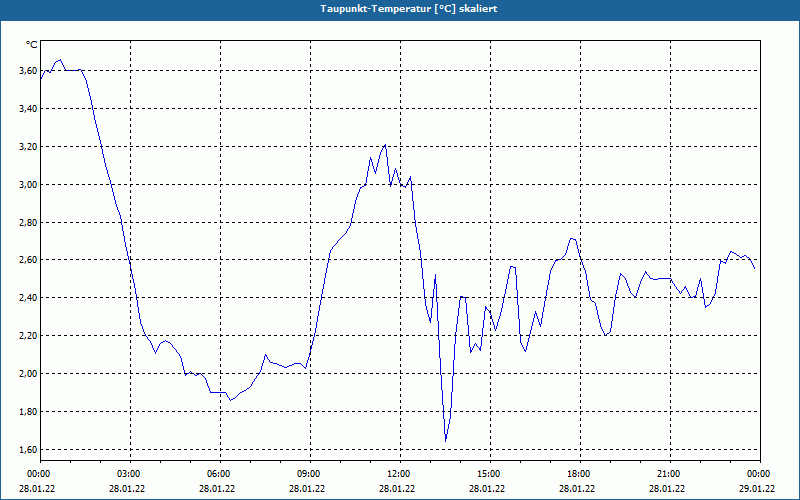Image resolution: width=800 pixels, height=500 pixels.
Task: Click the 29.01.22 date label
Action: point(757,488)
